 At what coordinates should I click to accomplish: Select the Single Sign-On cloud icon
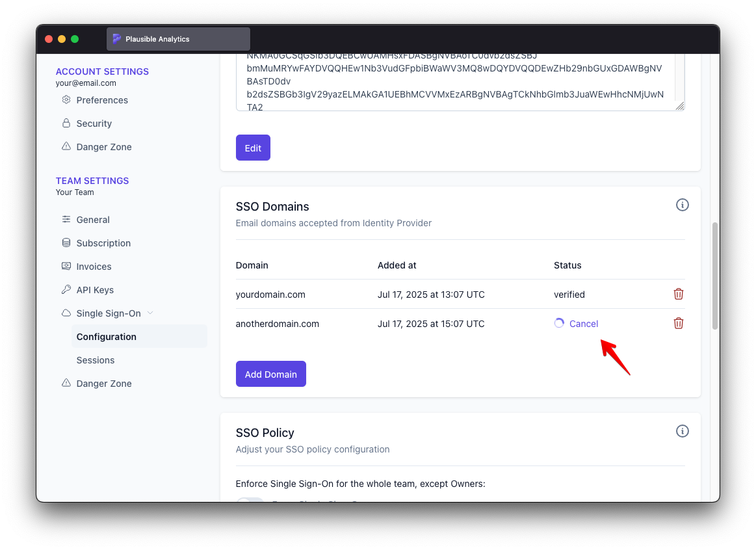click(66, 313)
